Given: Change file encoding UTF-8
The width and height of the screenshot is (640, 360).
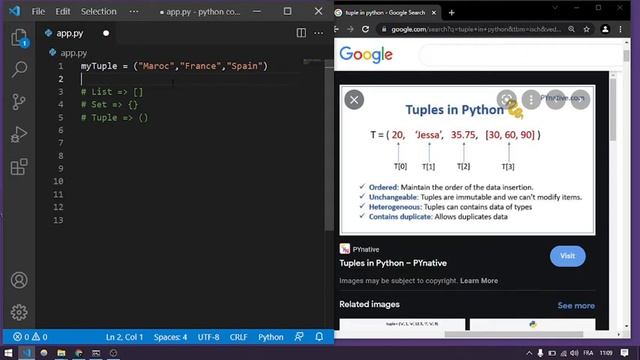Looking at the screenshot, I should [208, 337].
